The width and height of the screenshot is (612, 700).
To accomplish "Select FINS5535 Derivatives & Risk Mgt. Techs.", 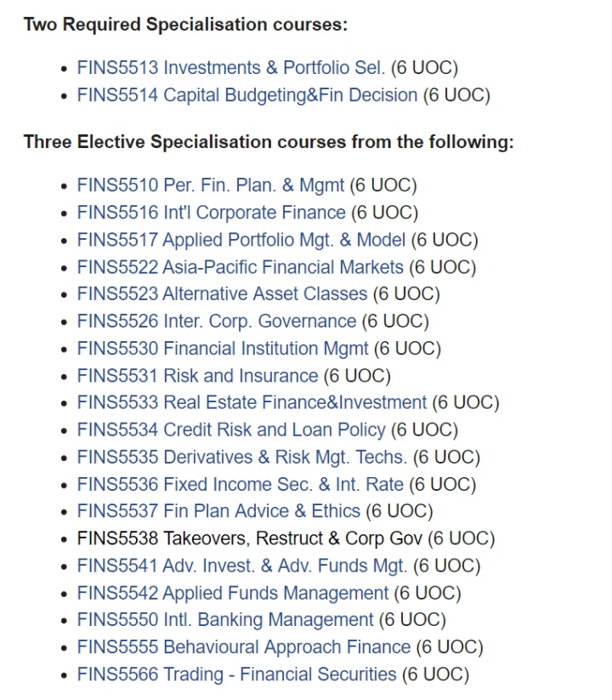I will (x=241, y=457).
